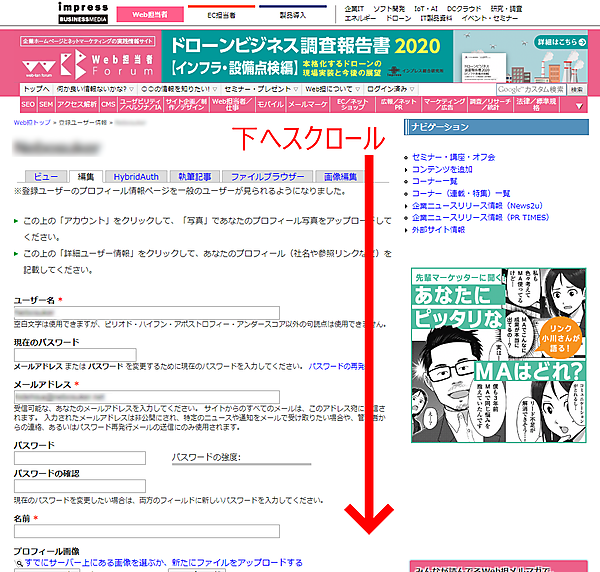This screenshot has height=572, width=600.
Task: Click the Web担トップ breadcrumb link
Action: [30, 122]
